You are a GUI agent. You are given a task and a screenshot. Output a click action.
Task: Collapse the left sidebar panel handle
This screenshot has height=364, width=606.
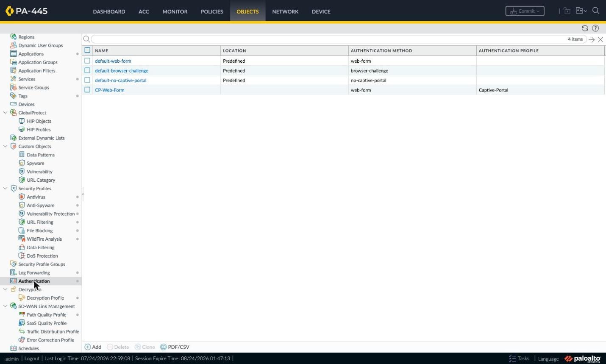[x=83, y=195]
